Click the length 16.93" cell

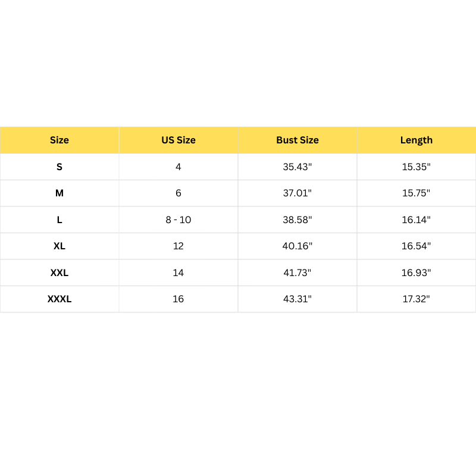click(416, 273)
